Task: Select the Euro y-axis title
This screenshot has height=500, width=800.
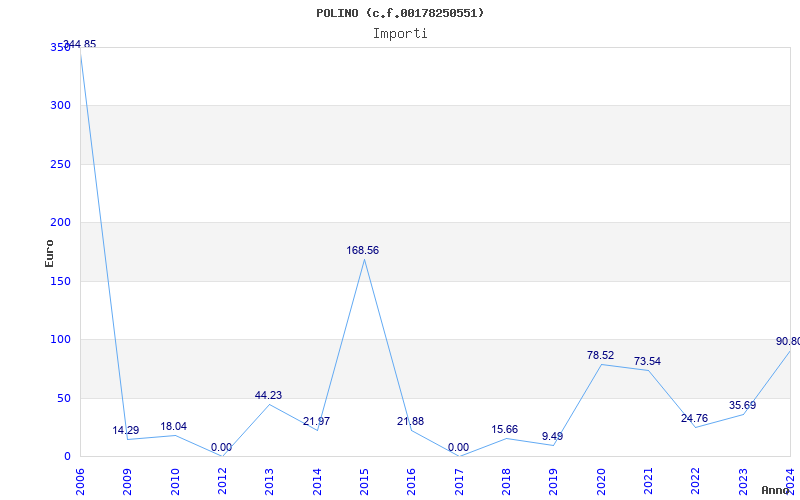Action: (49, 253)
